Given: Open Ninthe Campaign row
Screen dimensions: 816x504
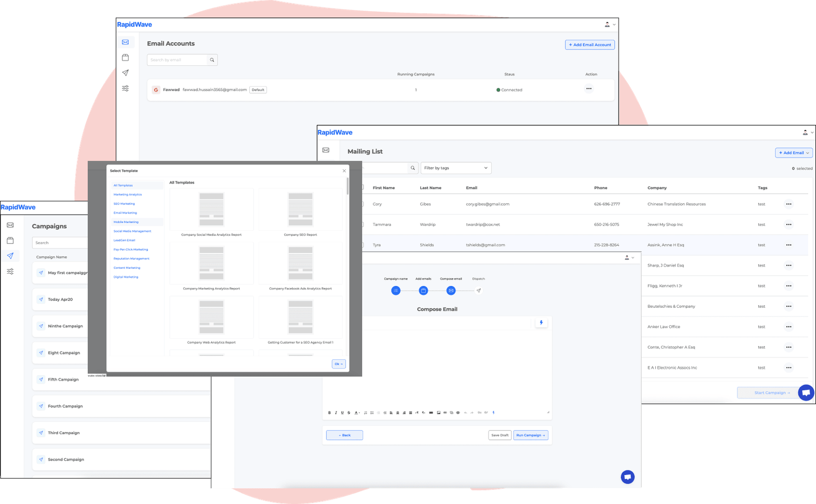Looking at the screenshot, I should [x=60, y=326].
